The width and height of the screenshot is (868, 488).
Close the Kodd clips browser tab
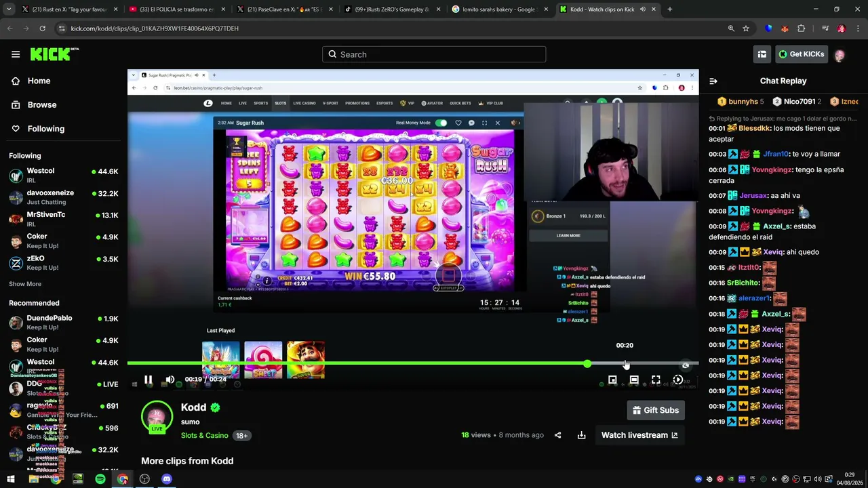click(655, 9)
